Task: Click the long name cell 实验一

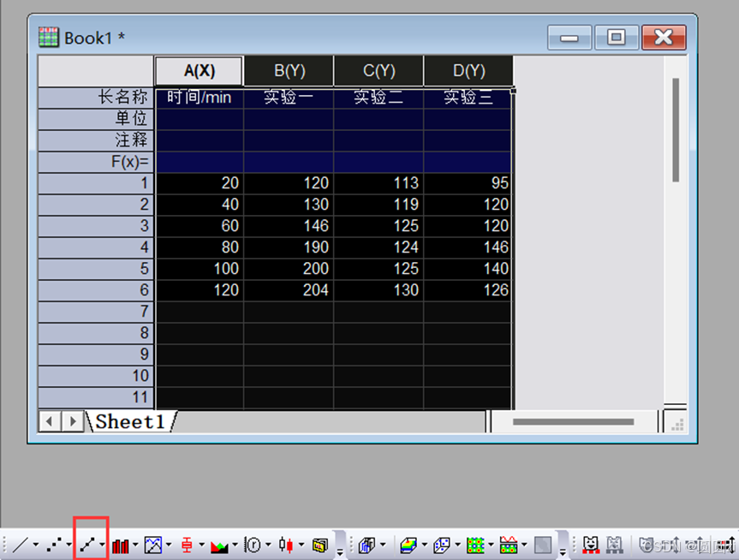Action: tap(289, 98)
